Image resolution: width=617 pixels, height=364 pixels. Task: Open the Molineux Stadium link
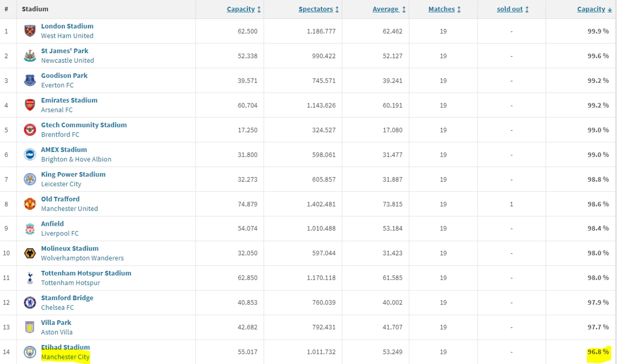(x=70, y=248)
